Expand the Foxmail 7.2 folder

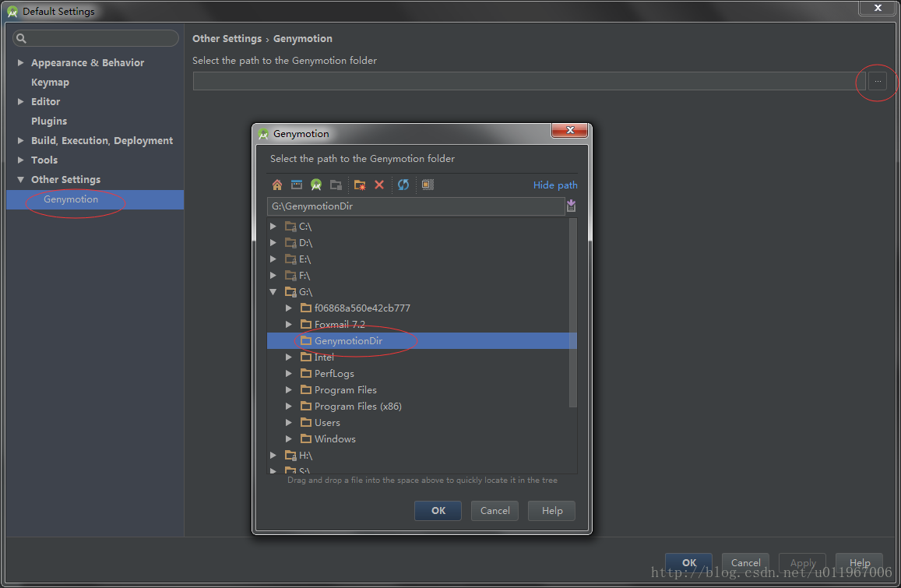(289, 325)
